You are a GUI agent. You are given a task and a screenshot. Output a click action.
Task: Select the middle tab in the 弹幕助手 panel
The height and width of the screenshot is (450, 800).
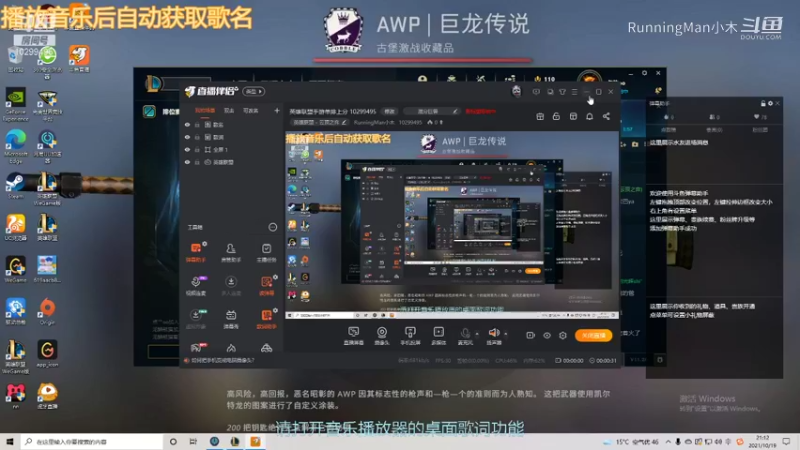[x=714, y=130]
